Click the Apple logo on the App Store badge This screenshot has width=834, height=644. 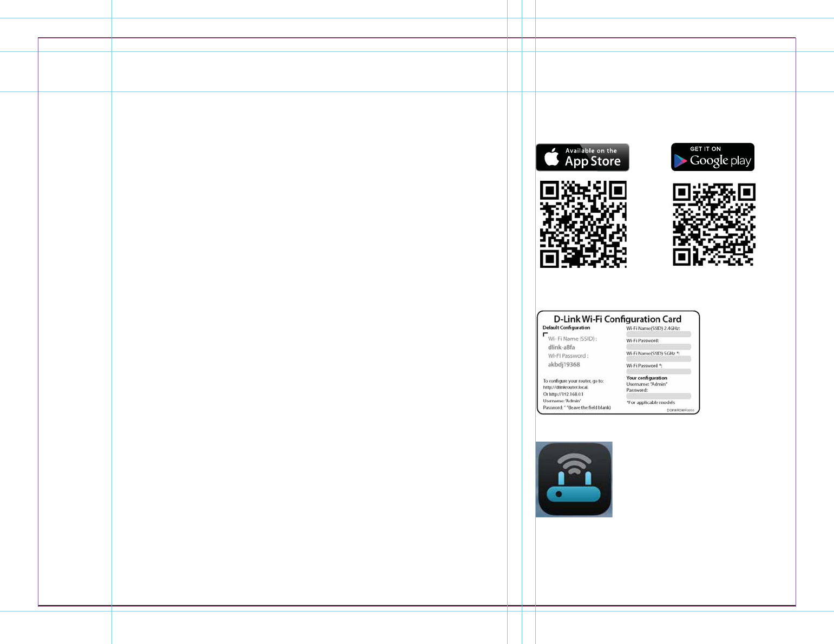tap(551, 157)
